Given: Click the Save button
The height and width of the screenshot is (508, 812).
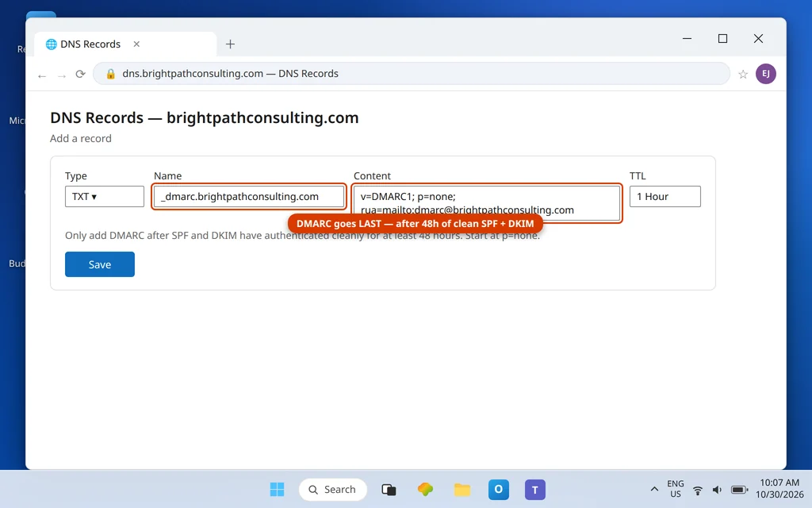Looking at the screenshot, I should click(x=99, y=264).
